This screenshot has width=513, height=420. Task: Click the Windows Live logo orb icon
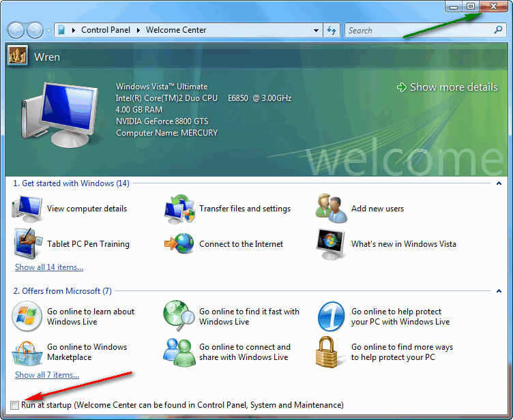click(x=27, y=316)
